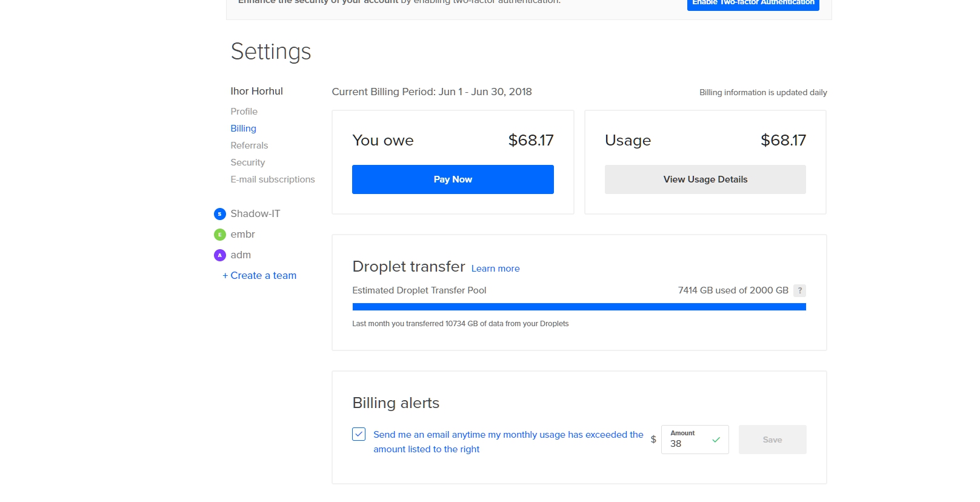Focus the Amount input field
The height and width of the screenshot is (502, 980).
(688, 443)
